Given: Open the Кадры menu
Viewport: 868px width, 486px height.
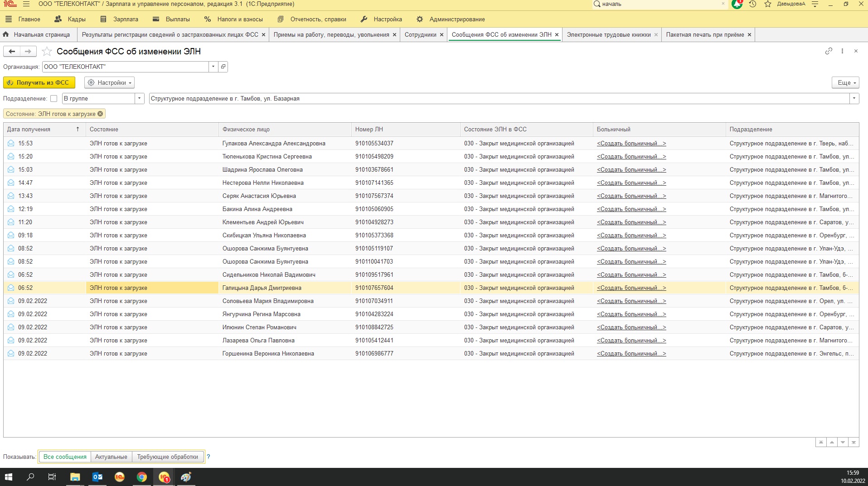Looking at the screenshot, I should (70, 19).
